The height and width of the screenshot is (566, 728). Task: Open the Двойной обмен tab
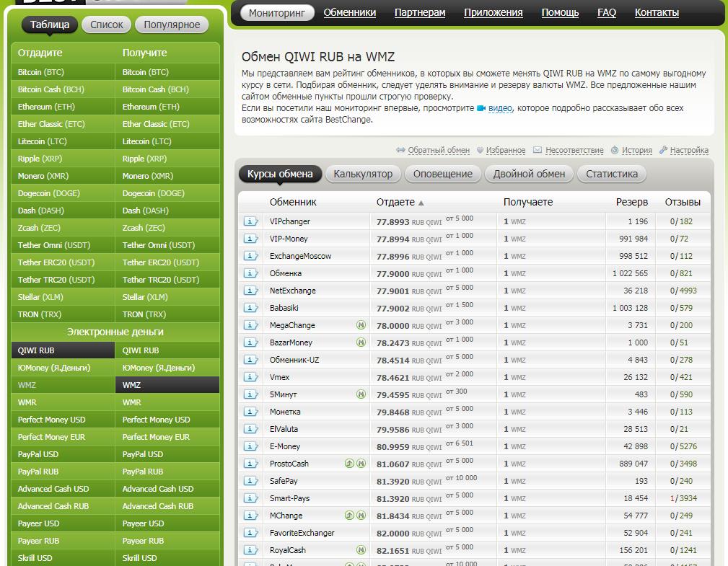529,174
